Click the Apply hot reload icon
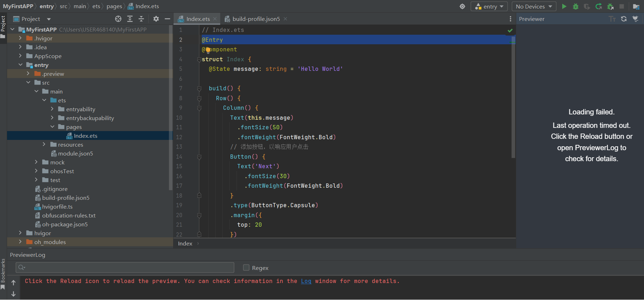 [599, 6]
